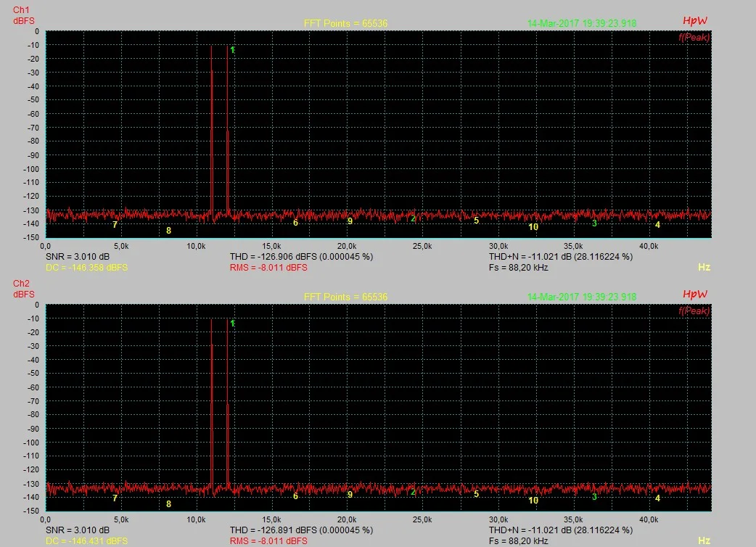Screen dimensions: 756x547
Task: Click the Ch2 RMS = -8.011 dBFS value
Action: [x=268, y=541]
